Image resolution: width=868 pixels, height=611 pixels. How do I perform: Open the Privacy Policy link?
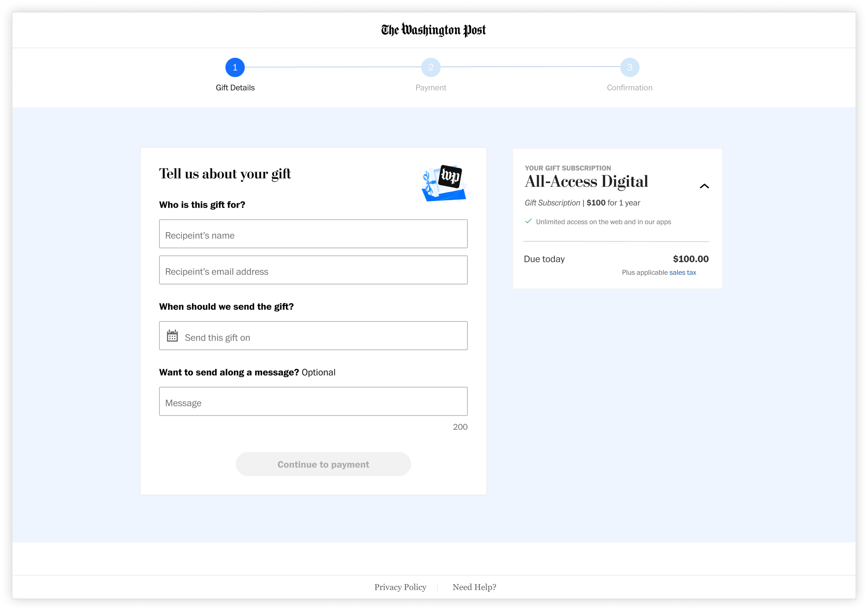(400, 587)
